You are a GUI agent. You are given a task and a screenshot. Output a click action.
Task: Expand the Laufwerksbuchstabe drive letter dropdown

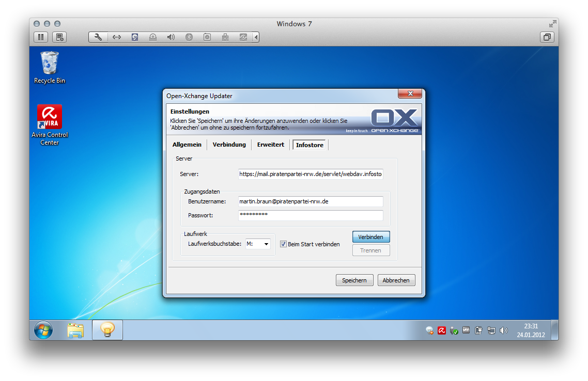click(x=266, y=244)
